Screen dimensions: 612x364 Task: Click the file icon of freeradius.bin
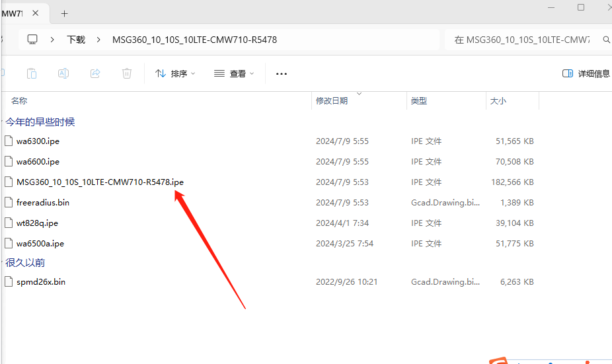point(9,202)
